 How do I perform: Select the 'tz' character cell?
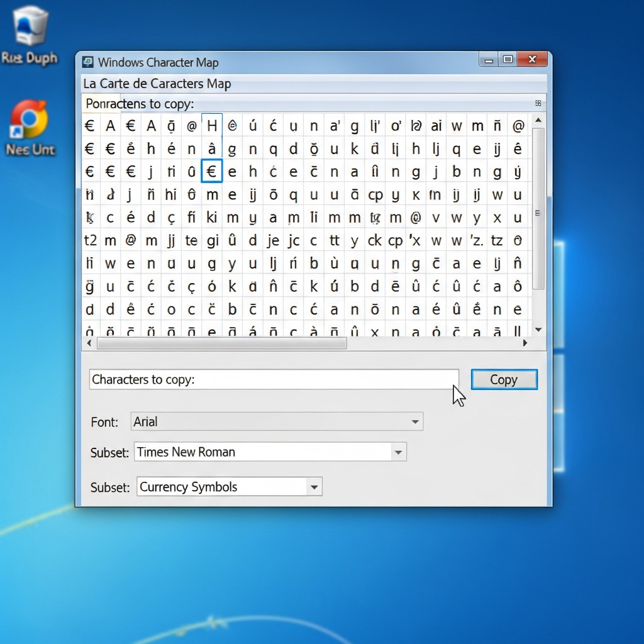tap(497, 240)
